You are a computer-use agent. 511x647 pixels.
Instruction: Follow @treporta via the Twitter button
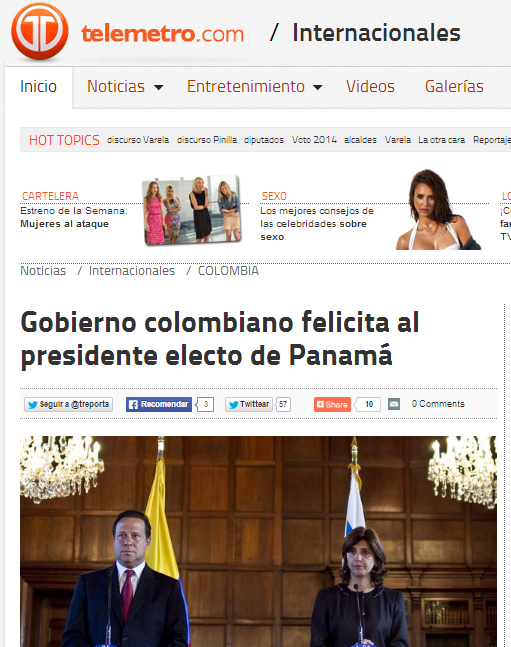69,404
